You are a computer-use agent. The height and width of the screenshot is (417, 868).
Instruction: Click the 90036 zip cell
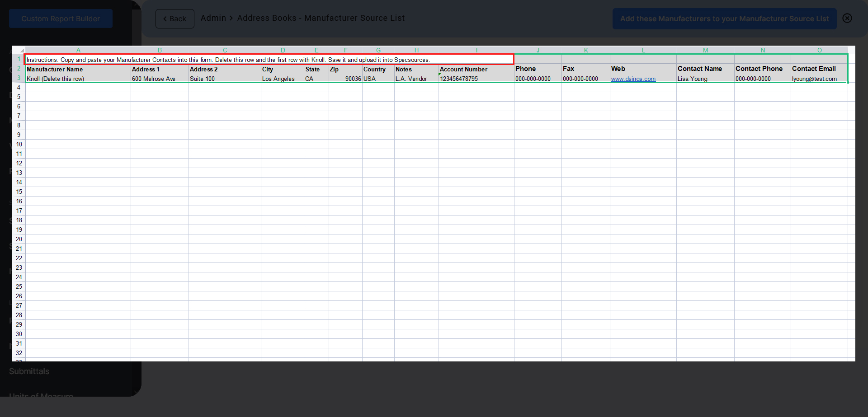click(x=345, y=79)
